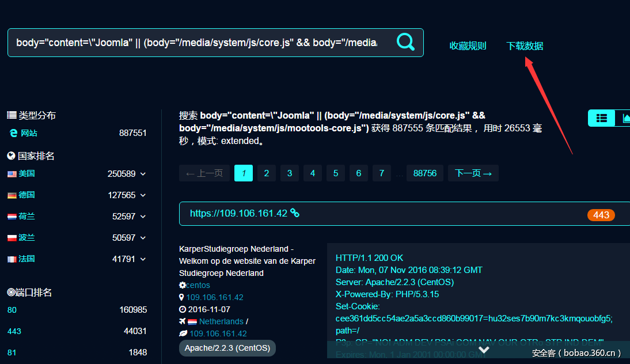Click the clock icon beside 2016-11-07
630x364 pixels.
pyautogui.click(x=182, y=309)
